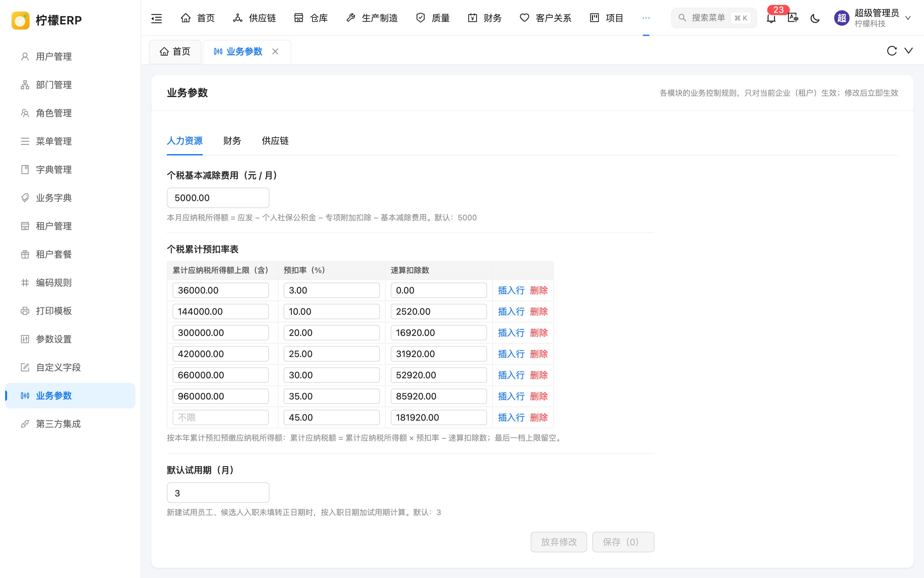Open the 仓库 top navigation menu
Image resolution: width=924 pixels, height=578 pixels.
(311, 18)
